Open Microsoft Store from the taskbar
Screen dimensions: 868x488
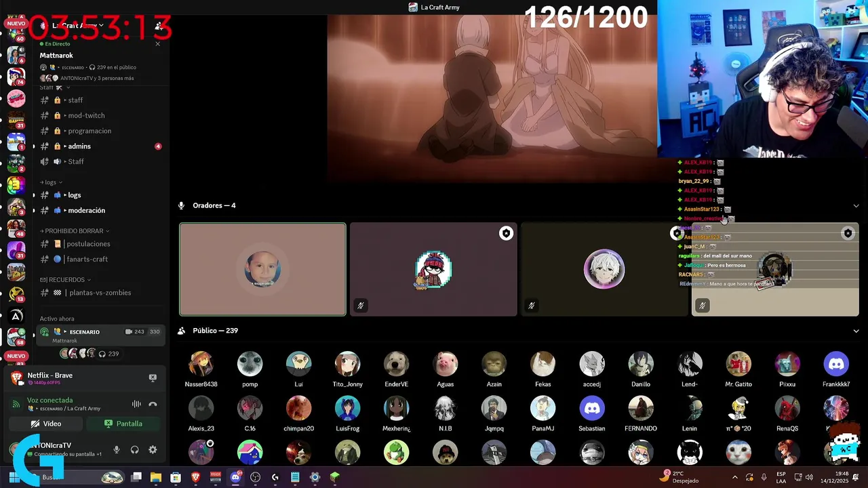pyautogui.click(x=176, y=477)
